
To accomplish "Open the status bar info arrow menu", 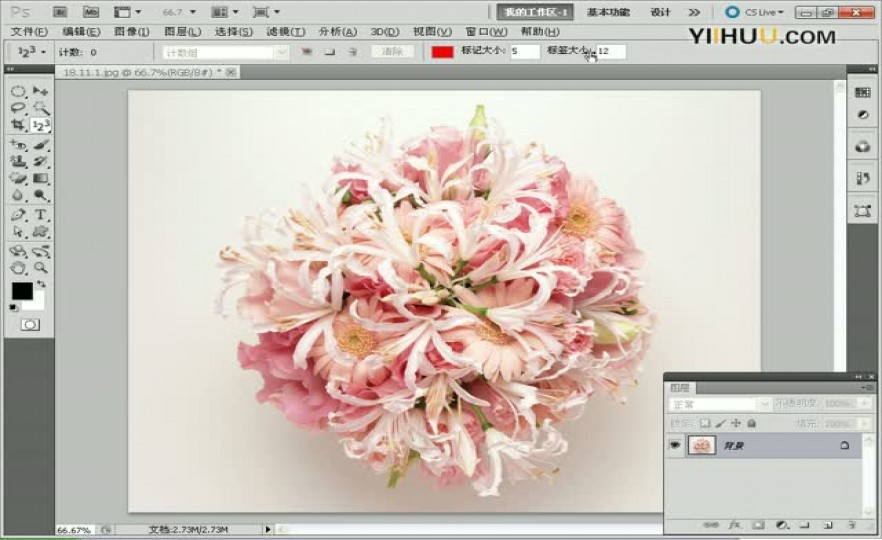I will [268, 529].
